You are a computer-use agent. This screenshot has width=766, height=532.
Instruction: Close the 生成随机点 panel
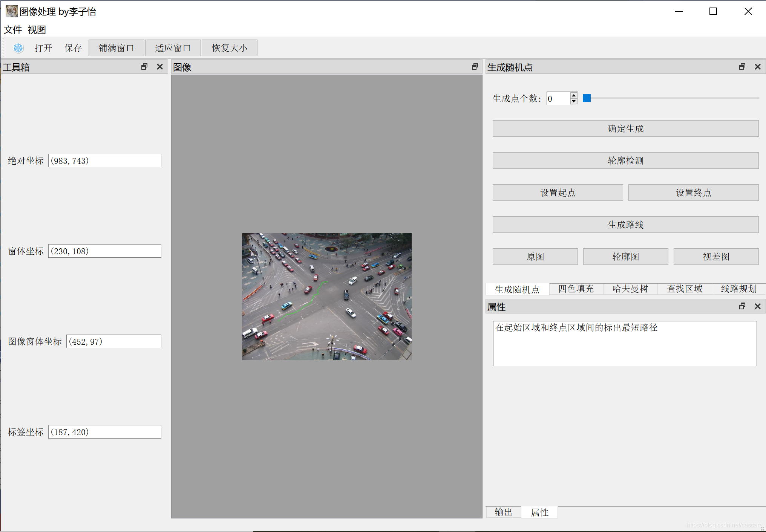(x=758, y=67)
